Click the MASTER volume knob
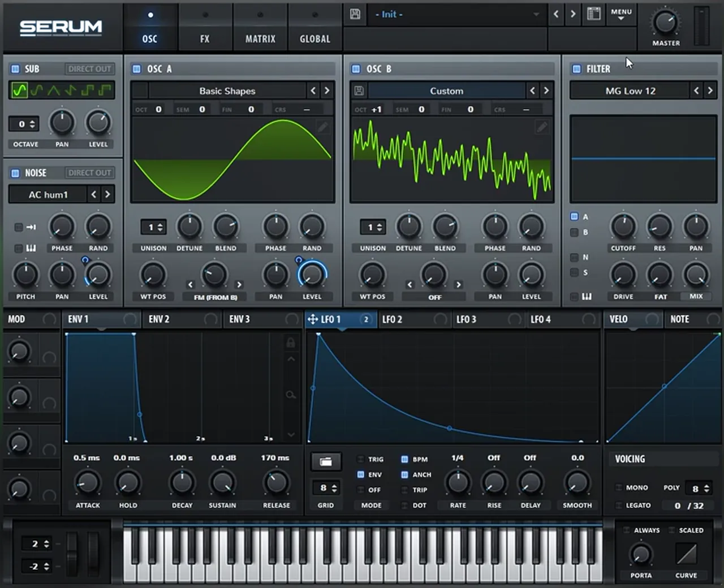Image resolution: width=724 pixels, height=588 pixels. [x=665, y=23]
